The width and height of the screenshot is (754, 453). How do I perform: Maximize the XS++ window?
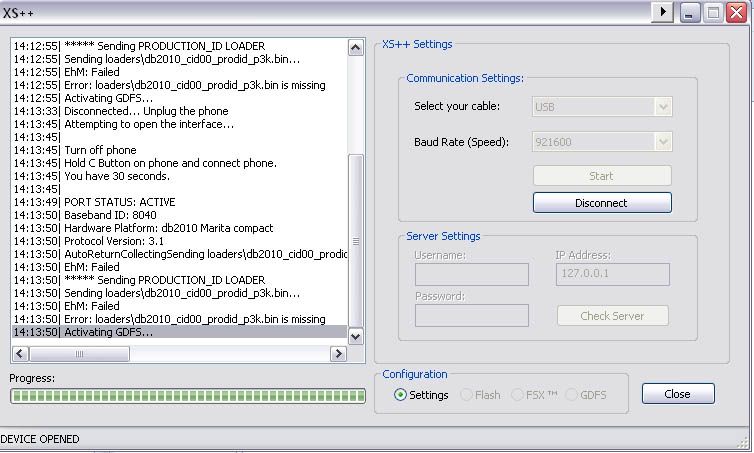click(714, 12)
